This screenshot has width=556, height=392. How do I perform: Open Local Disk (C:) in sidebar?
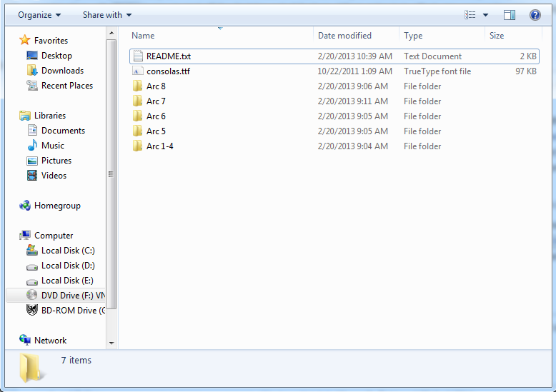(67, 251)
